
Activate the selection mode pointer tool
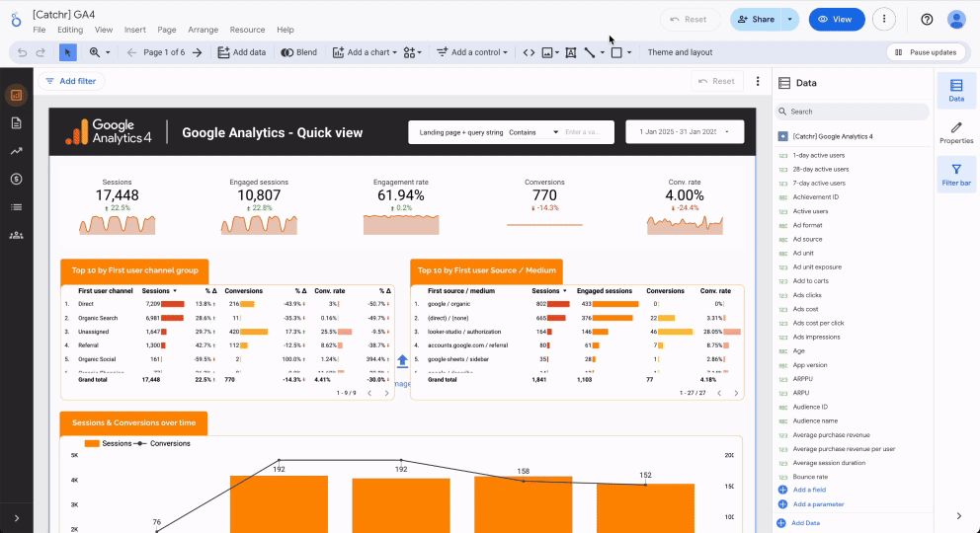tap(67, 52)
